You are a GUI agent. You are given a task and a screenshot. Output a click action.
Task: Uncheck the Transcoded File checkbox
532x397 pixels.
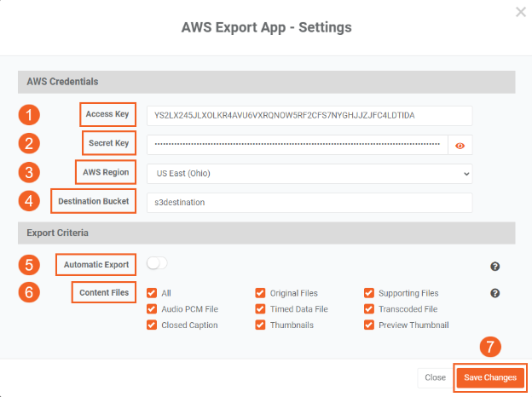pos(369,309)
